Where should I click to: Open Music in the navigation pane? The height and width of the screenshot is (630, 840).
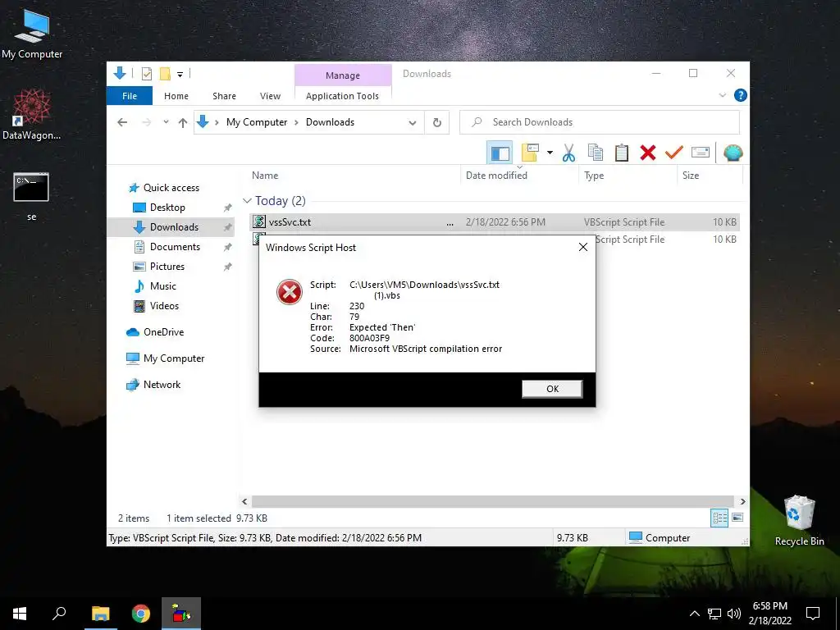click(x=163, y=286)
